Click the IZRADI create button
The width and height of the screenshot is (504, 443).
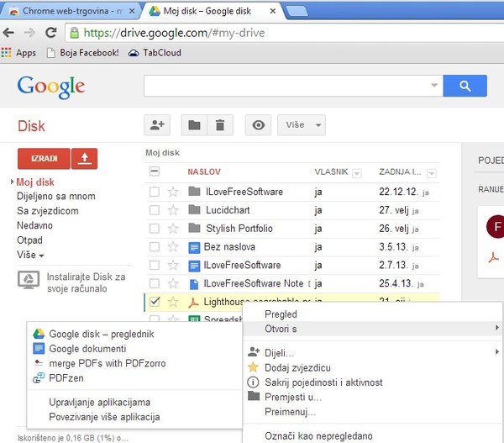pyautogui.click(x=44, y=159)
